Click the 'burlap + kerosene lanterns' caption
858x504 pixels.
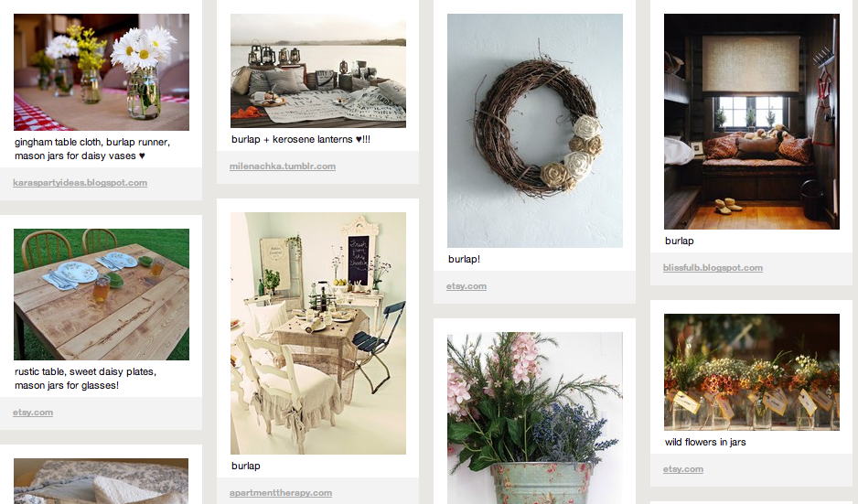point(301,140)
